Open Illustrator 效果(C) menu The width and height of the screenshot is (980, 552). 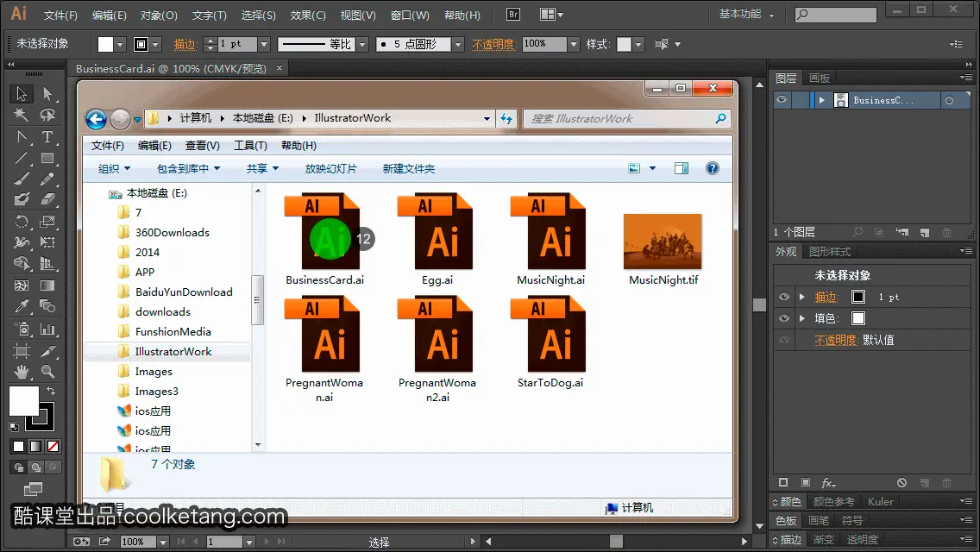[x=308, y=15]
